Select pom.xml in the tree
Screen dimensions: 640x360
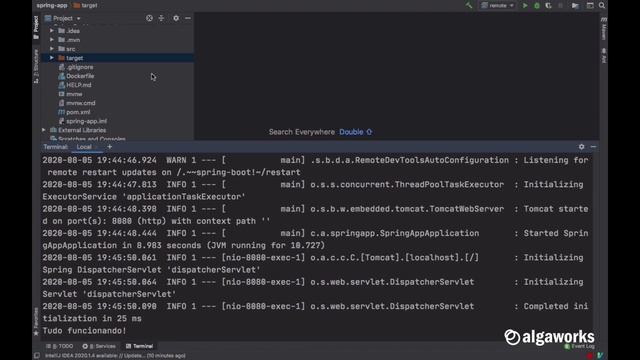(x=75, y=112)
